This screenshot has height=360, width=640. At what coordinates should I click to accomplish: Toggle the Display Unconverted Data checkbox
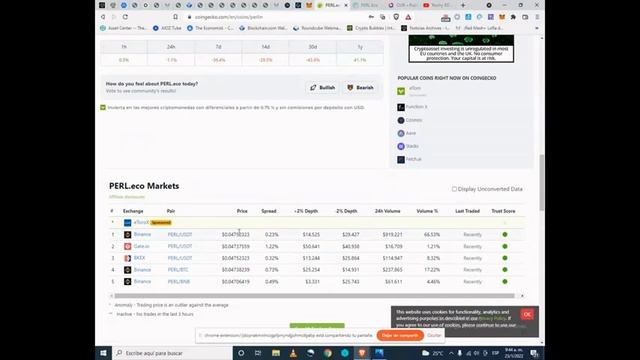tap(454, 189)
